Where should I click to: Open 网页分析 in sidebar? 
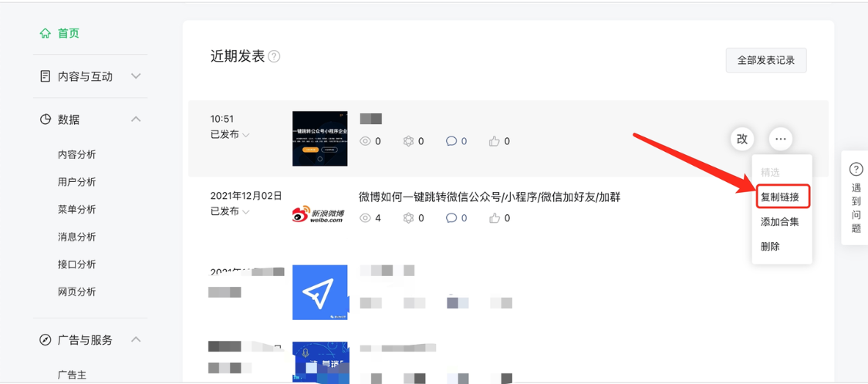tap(76, 291)
